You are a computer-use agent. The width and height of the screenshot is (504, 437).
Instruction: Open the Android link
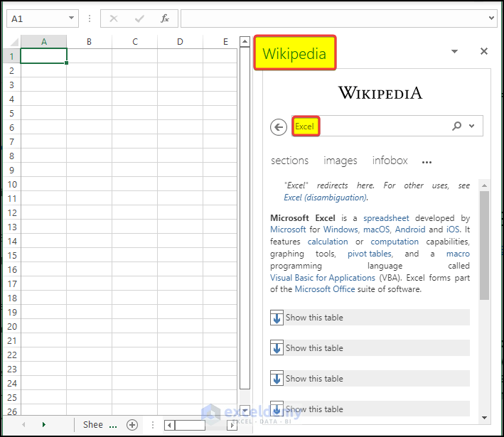(x=410, y=230)
